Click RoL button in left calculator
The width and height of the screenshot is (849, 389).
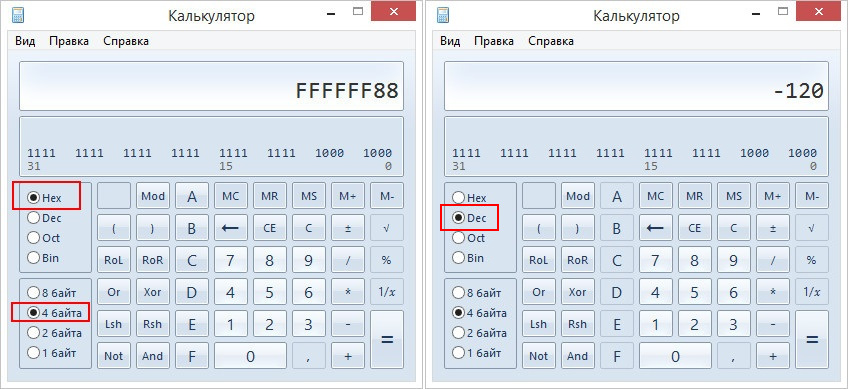click(x=114, y=260)
